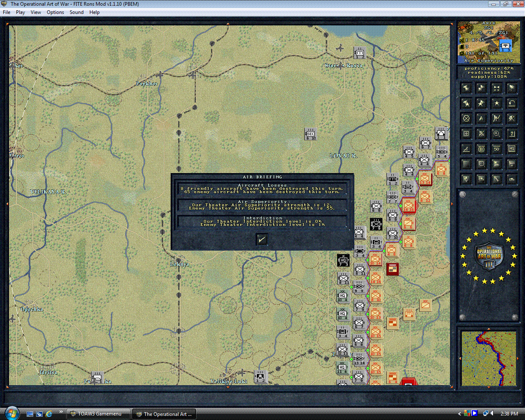Click the readiness:62% readout

(x=489, y=73)
